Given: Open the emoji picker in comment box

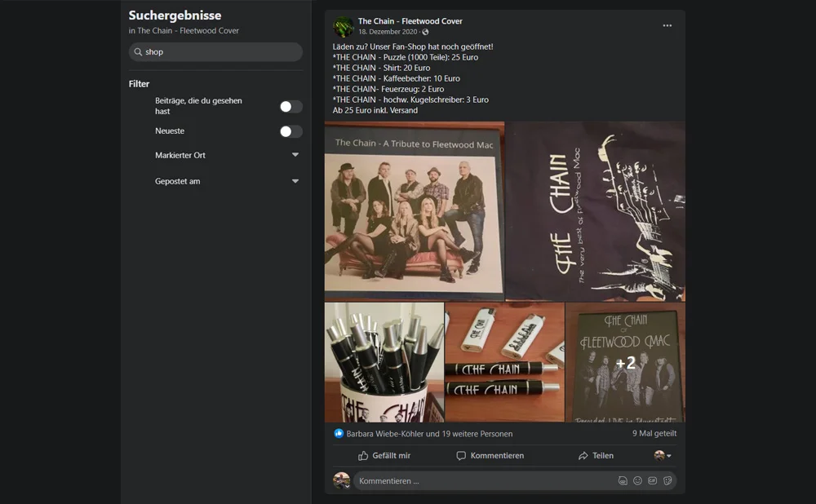Looking at the screenshot, I should click(x=637, y=480).
